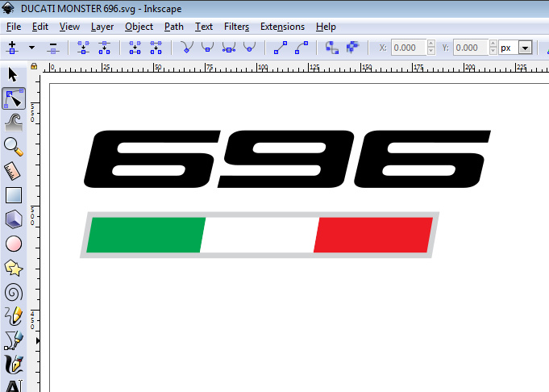Screen dimensions: 549x392
Task: Select the Calligraphy tool
Action: point(14,365)
